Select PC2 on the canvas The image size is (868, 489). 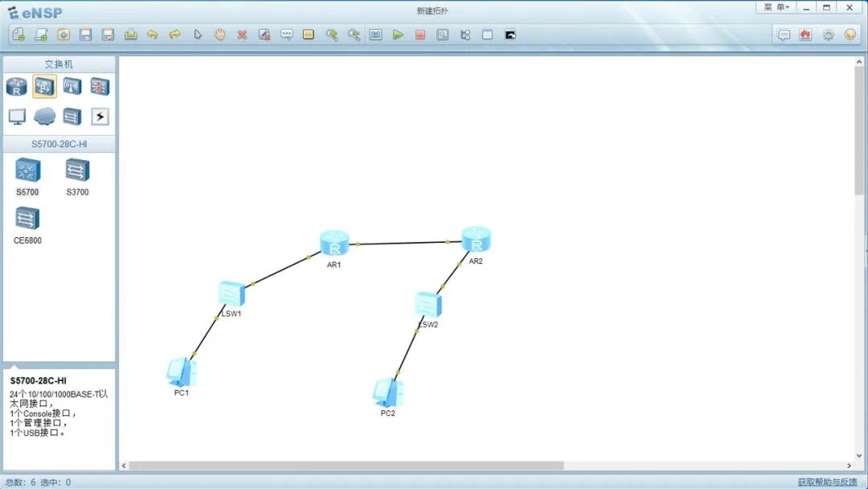387,392
